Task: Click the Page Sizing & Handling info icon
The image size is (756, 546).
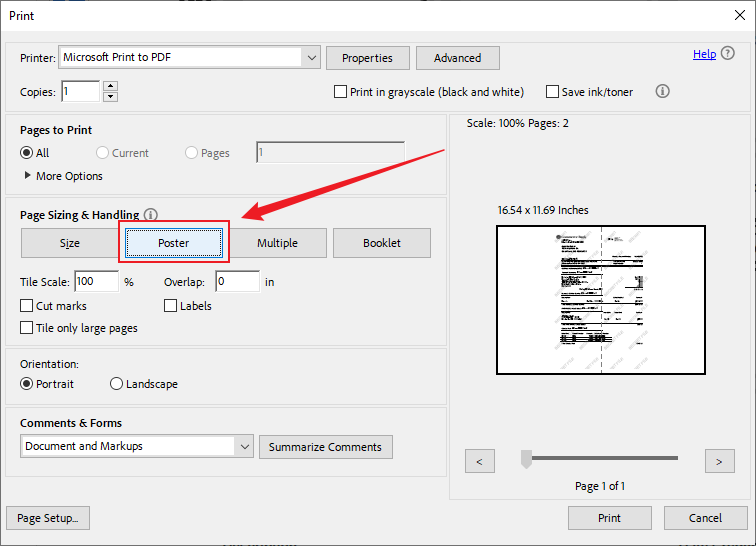Action: click(151, 215)
